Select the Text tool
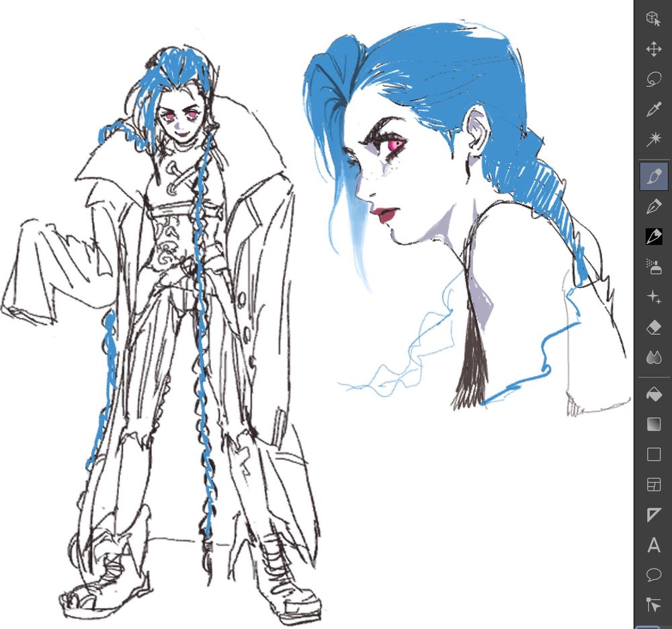This screenshot has width=672, height=629. (x=653, y=546)
